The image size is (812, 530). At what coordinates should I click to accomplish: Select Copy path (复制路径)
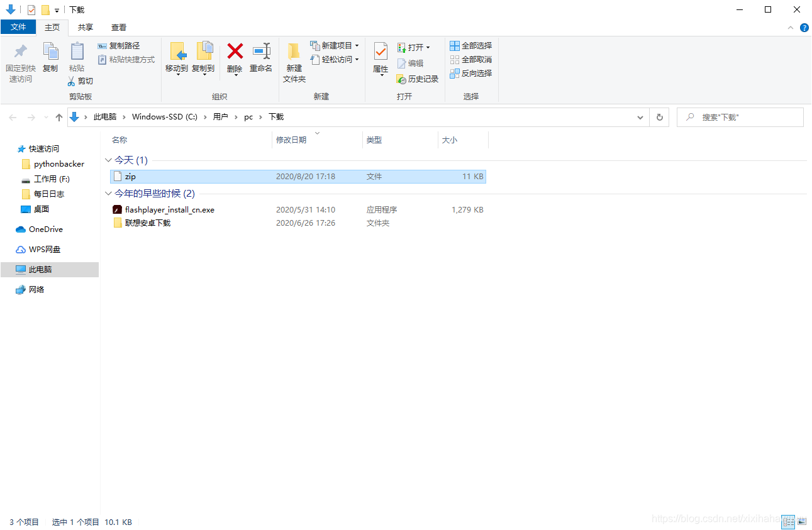tap(119, 46)
